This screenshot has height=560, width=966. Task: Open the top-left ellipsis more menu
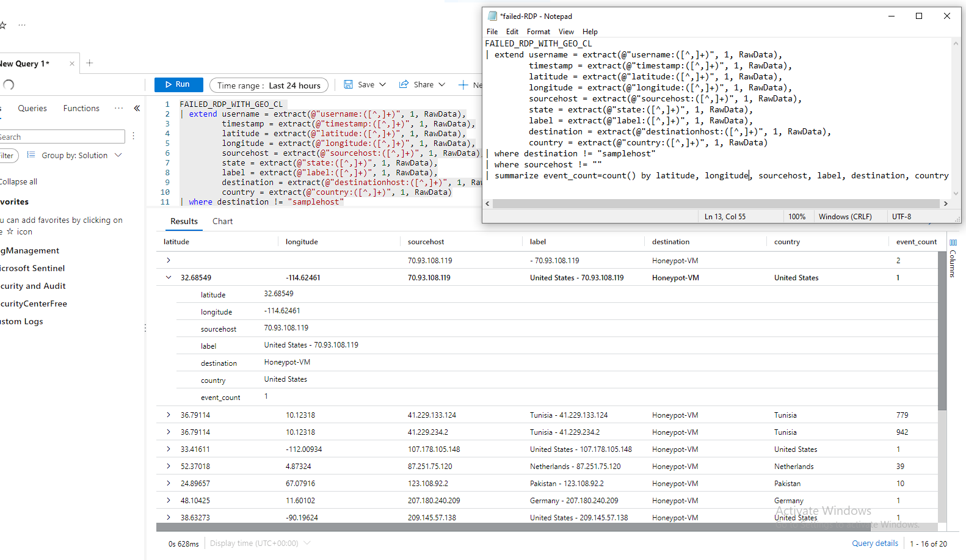22,25
